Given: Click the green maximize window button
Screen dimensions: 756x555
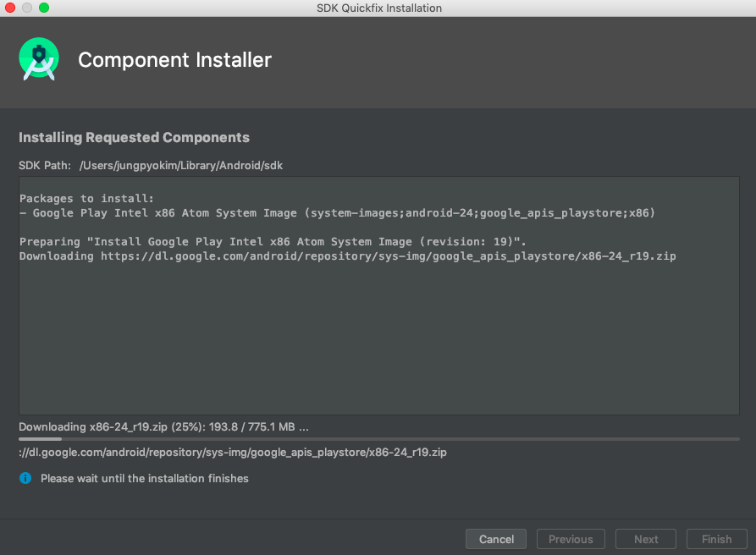Looking at the screenshot, I should 44,8.
